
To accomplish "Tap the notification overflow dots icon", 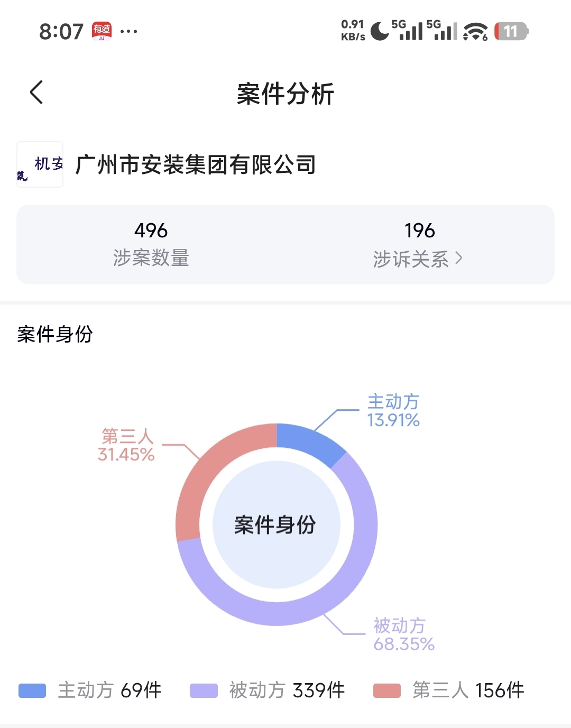I will point(128,31).
